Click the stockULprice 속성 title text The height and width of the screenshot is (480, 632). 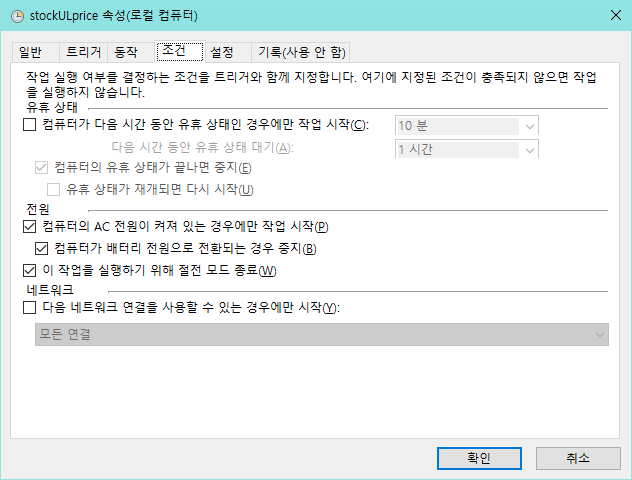pyautogui.click(x=113, y=16)
